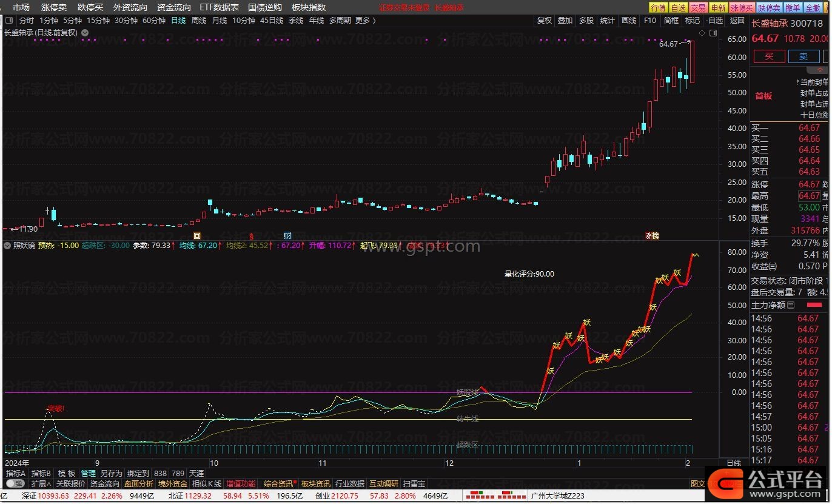Open 主力净额 list icon
The image size is (832, 504).
(791, 305)
